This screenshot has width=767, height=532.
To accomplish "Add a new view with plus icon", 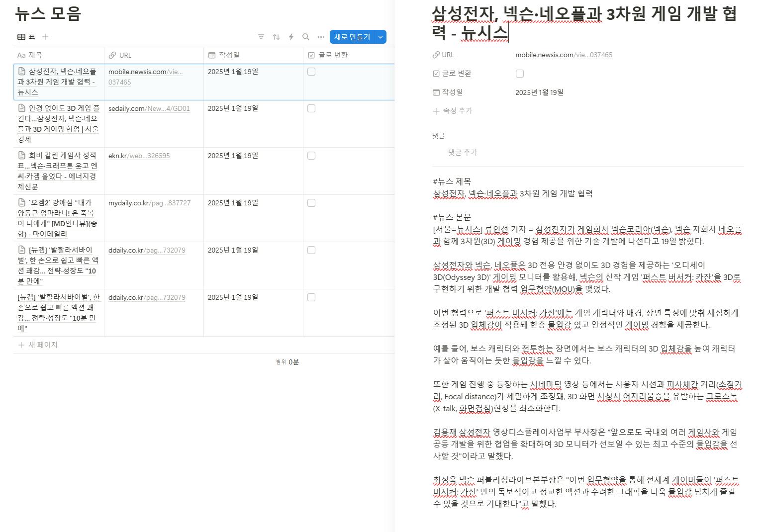I will pyautogui.click(x=45, y=37).
